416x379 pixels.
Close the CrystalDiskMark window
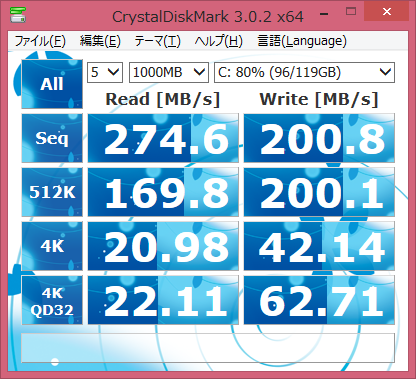coord(387,12)
